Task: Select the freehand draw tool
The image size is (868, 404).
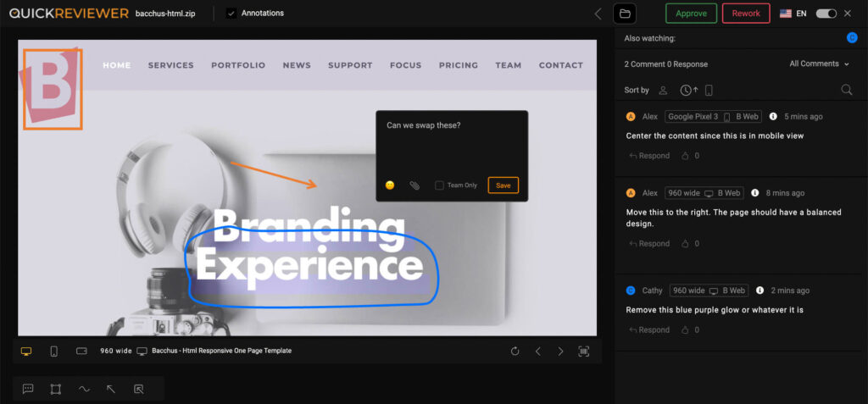Action: click(84, 389)
